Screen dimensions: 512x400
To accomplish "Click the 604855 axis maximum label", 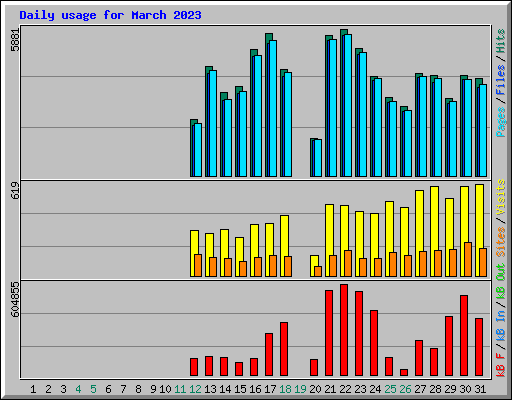I will click(x=15, y=299).
